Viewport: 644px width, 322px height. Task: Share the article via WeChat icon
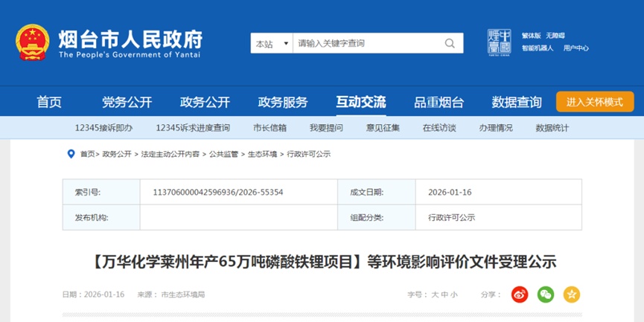(546, 294)
